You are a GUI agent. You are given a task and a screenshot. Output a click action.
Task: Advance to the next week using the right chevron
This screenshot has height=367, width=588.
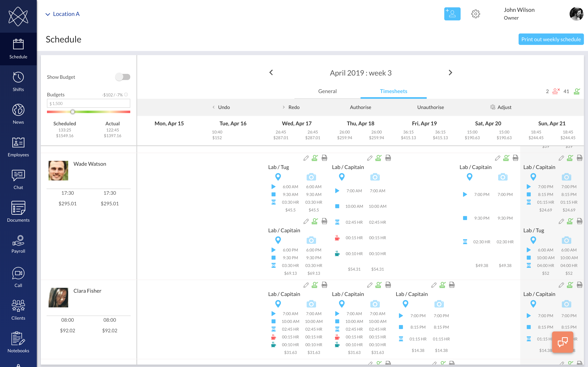tap(450, 73)
